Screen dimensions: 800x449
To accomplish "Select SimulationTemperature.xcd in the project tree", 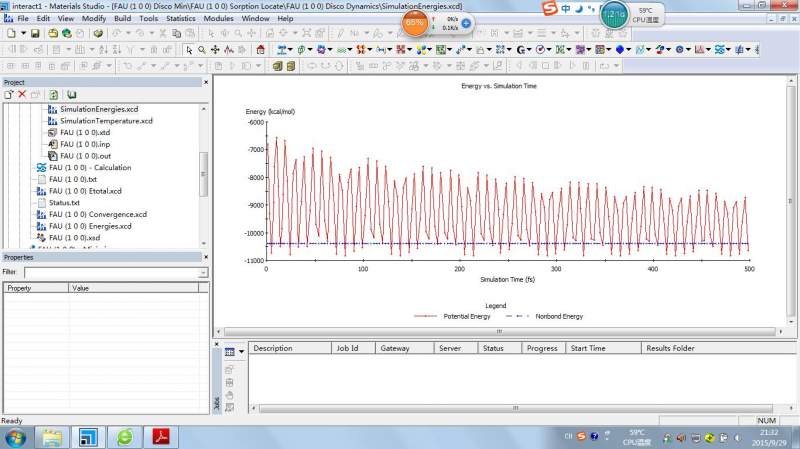I will pos(106,120).
